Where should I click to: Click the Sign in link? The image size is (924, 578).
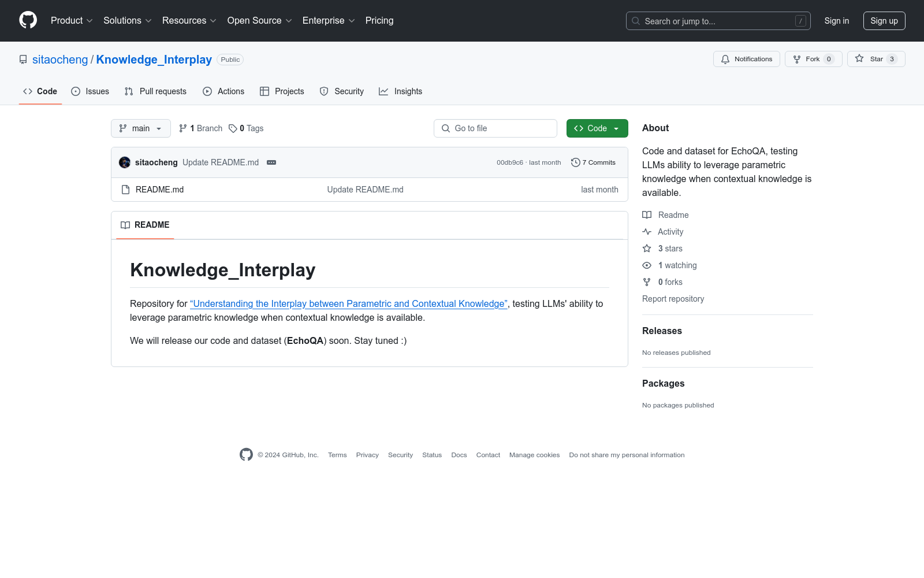[836, 21]
